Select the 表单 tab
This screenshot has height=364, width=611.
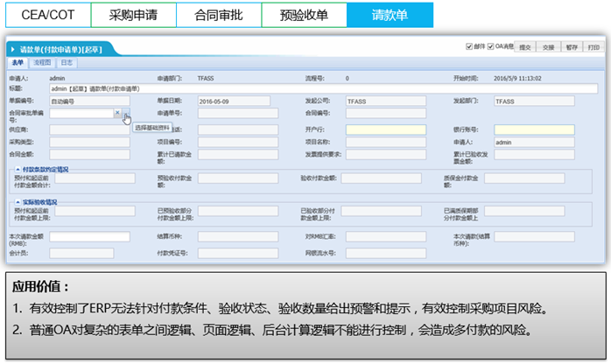click(x=18, y=63)
